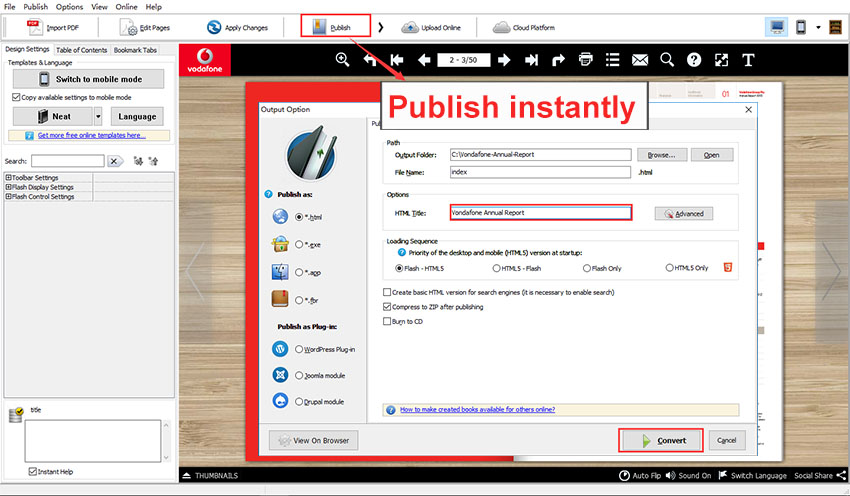Open the preview device dropdown arrow
This screenshot has height=496, width=850.
[818, 27]
